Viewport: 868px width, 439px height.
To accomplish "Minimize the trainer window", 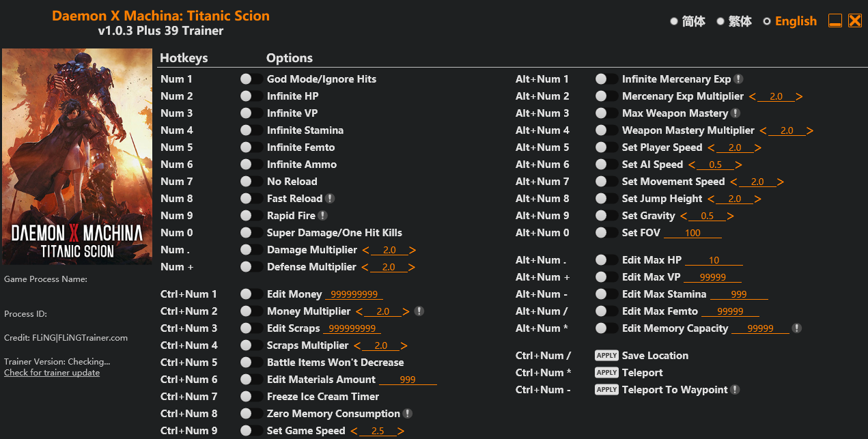I will [835, 20].
